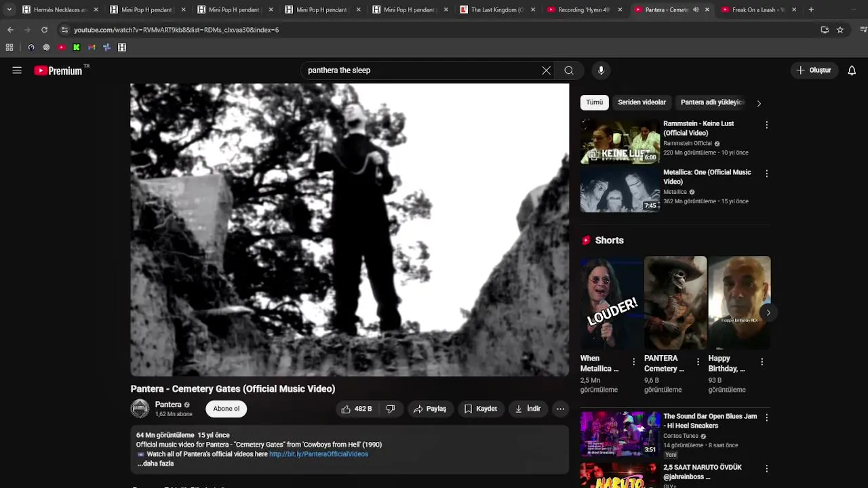Open options for When Metallica short
This screenshot has width=868, height=488.
click(634, 362)
